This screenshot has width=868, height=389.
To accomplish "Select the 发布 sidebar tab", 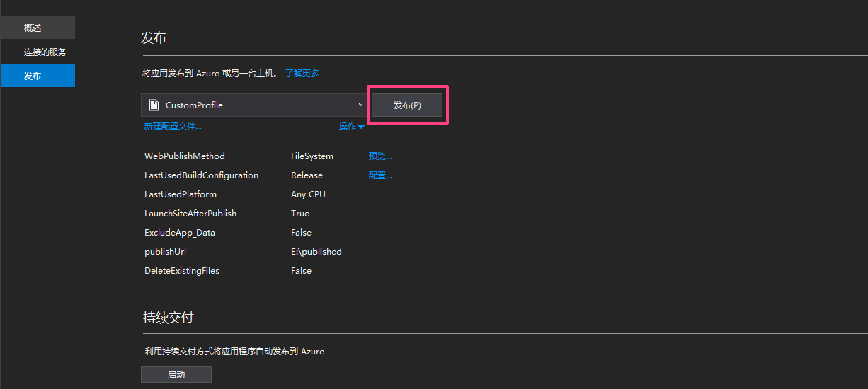I will [x=38, y=76].
